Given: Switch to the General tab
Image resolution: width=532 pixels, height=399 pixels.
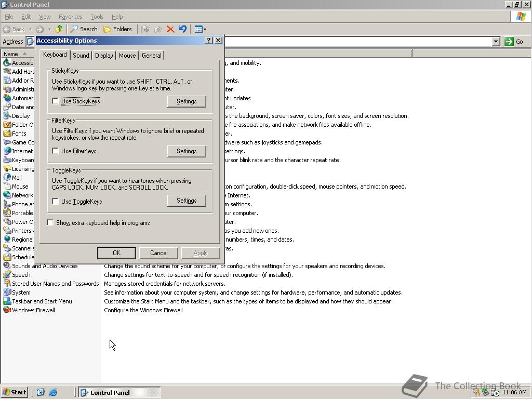Looking at the screenshot, I should pyautogui.click(x=151, y=55).
